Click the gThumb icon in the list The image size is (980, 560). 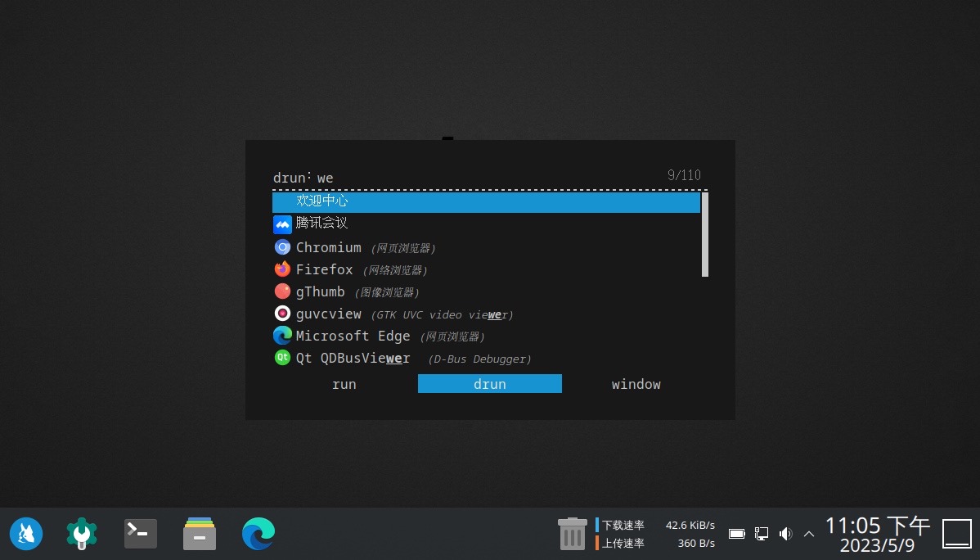point(282,291)
